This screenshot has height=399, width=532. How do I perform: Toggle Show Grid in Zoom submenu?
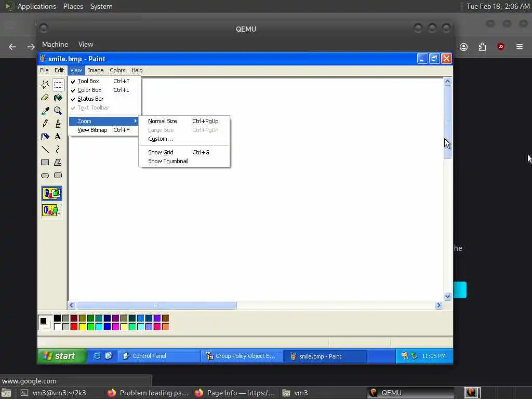click(x=184, y=152)
